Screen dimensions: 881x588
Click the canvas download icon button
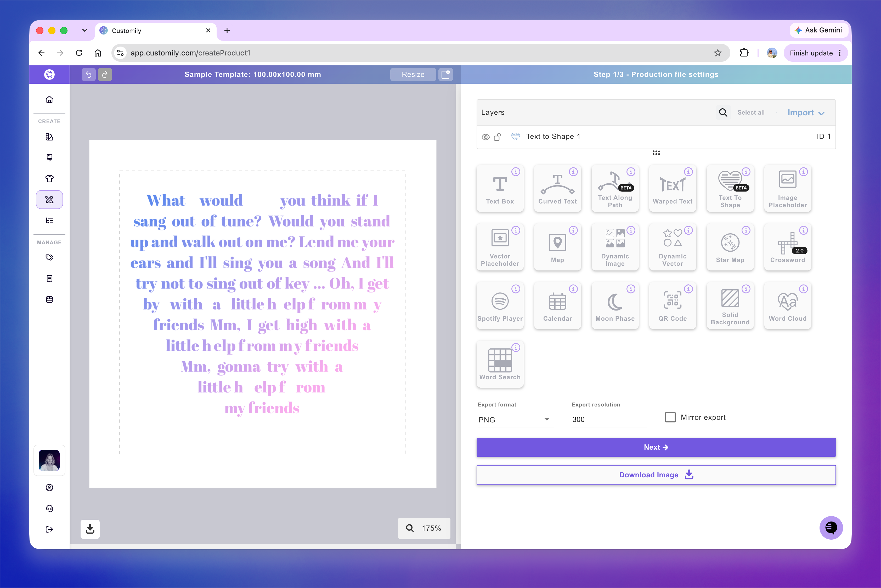(90, 529)
